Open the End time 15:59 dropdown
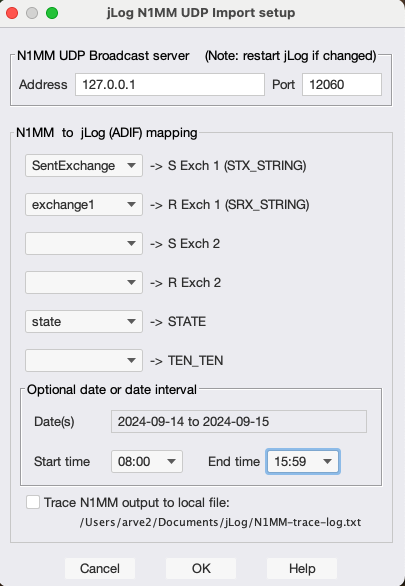 pos(303,462)
